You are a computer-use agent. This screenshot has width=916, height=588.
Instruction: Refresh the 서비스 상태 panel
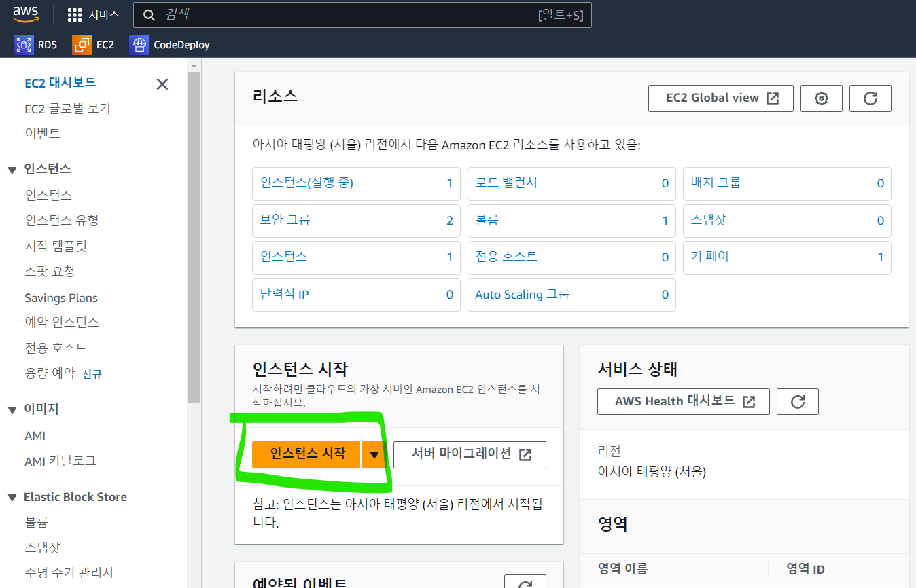tap(798, 401)
